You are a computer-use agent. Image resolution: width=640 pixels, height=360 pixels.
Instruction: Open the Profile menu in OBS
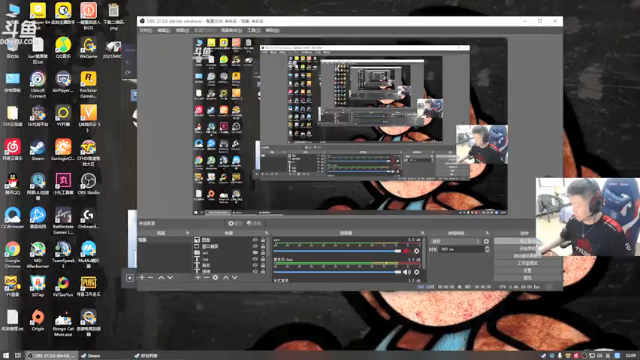pyautogui.click(x=204, y=31)
